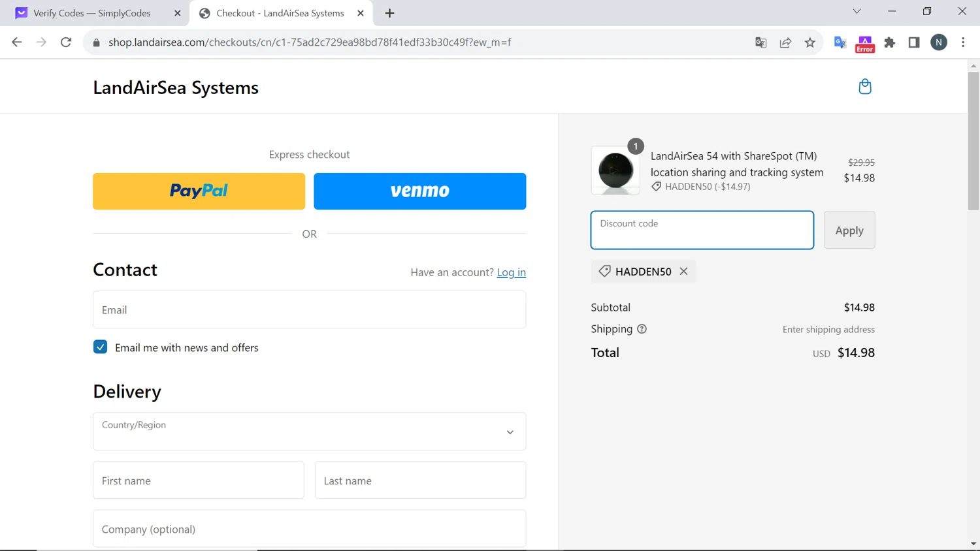
Task: Reload the checkout page
Action: pos(66,42)
